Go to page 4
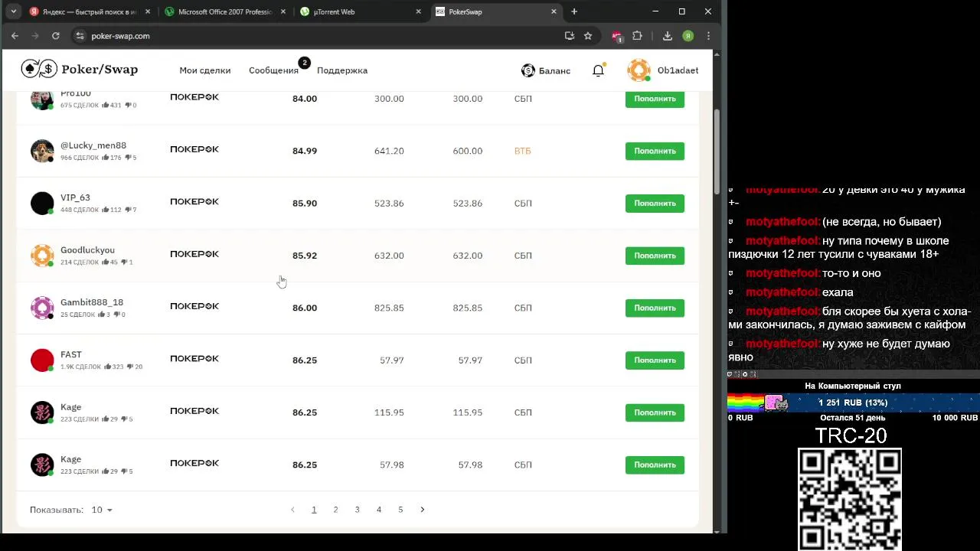Viewport: 980px width, 551px height. 378,510
